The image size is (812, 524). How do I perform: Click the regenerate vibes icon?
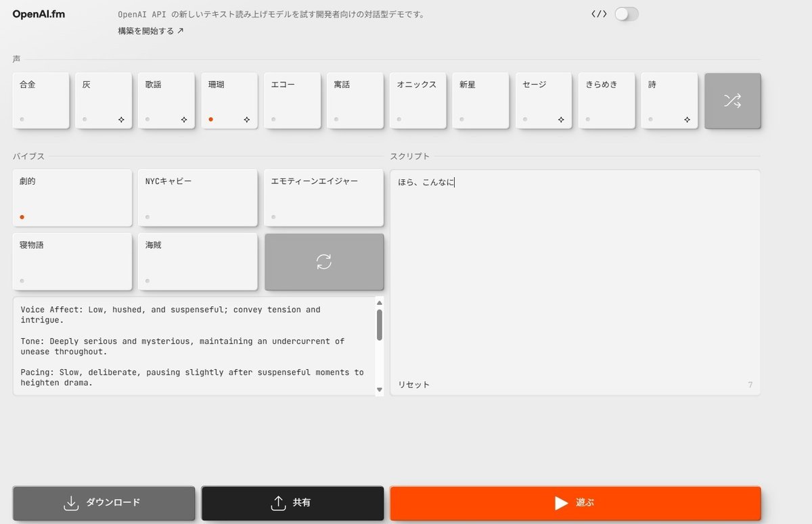323,262
